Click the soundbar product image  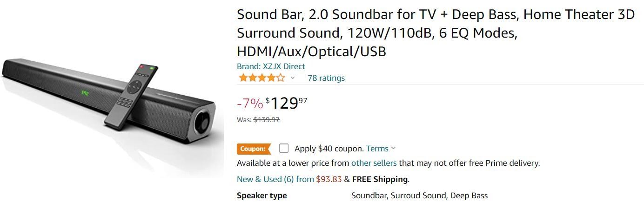click(x=112, y=100)
